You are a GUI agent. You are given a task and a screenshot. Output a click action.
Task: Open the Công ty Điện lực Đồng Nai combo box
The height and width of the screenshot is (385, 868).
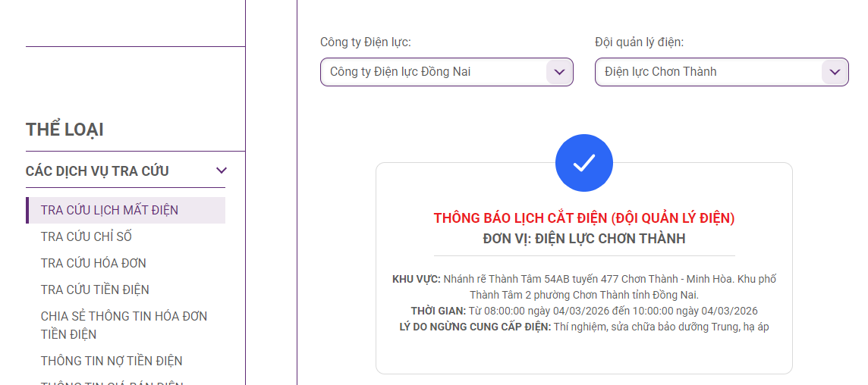click(434, 72)
